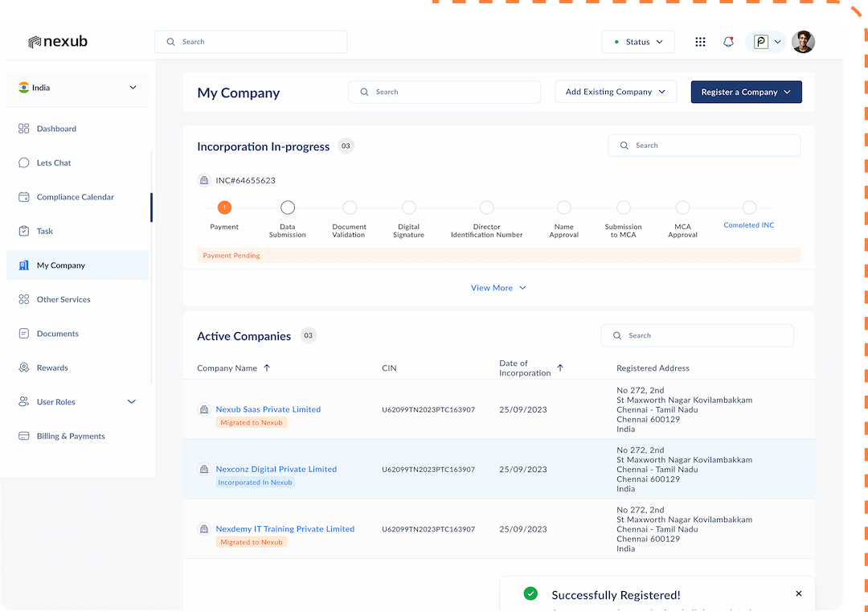Click the Completed INC link label

[x=749, y=225]
